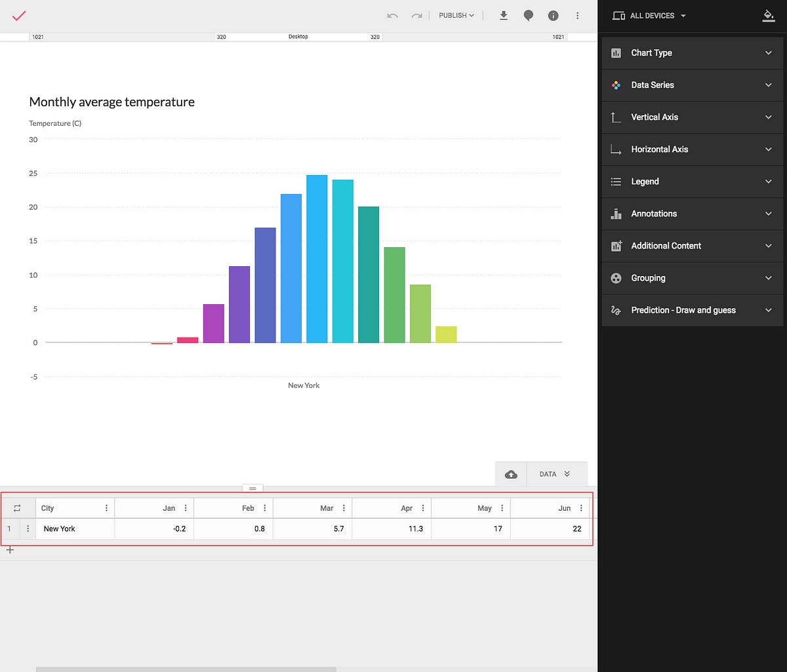787x672 pixels.
Task: Open the Chart Type panel icon
Action: tap(616, 52)
